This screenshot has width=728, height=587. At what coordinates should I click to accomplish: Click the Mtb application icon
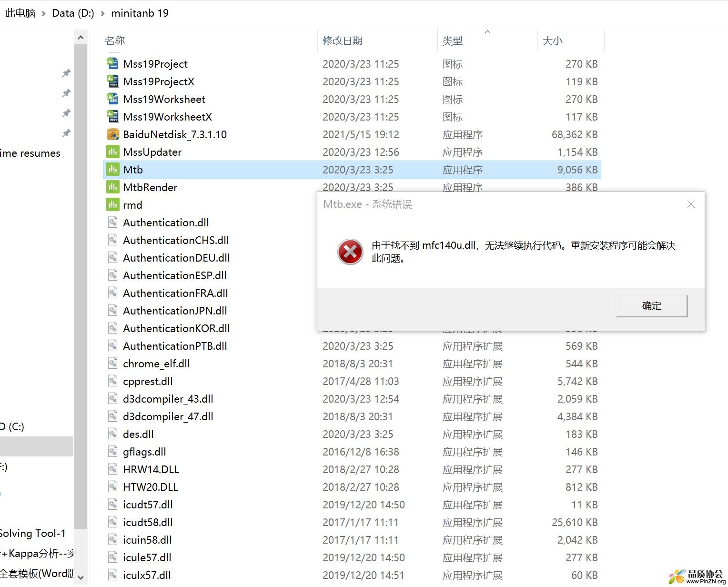(112, 170)
